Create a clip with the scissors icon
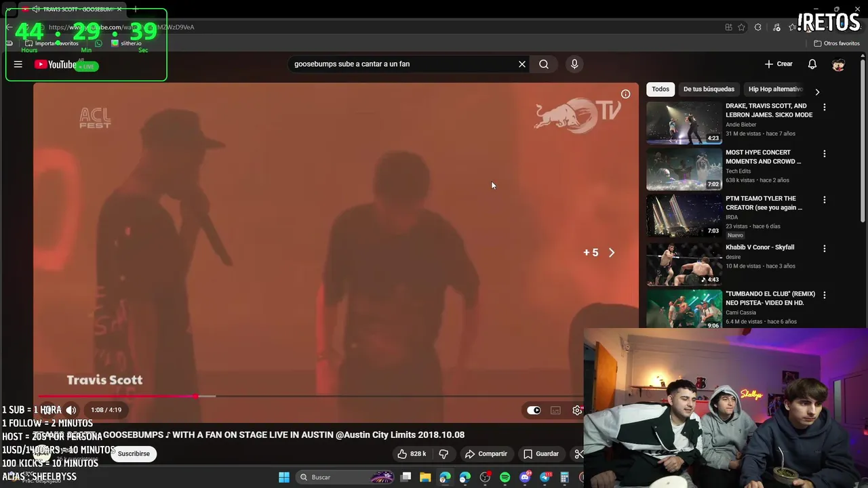 [578, 454]
